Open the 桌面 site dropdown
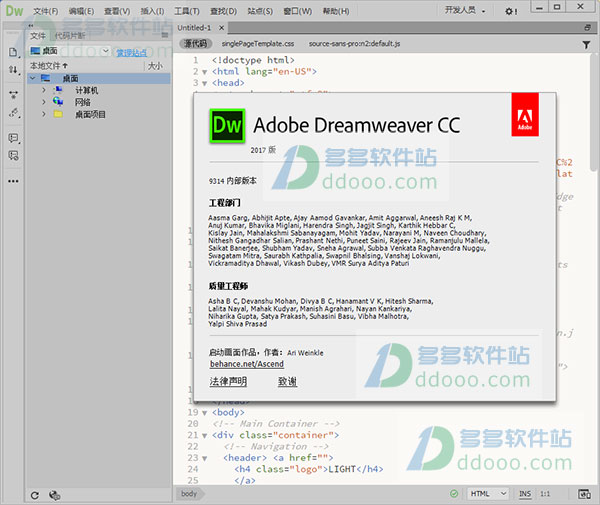This screenshot has width=600, height=505. 70,51
